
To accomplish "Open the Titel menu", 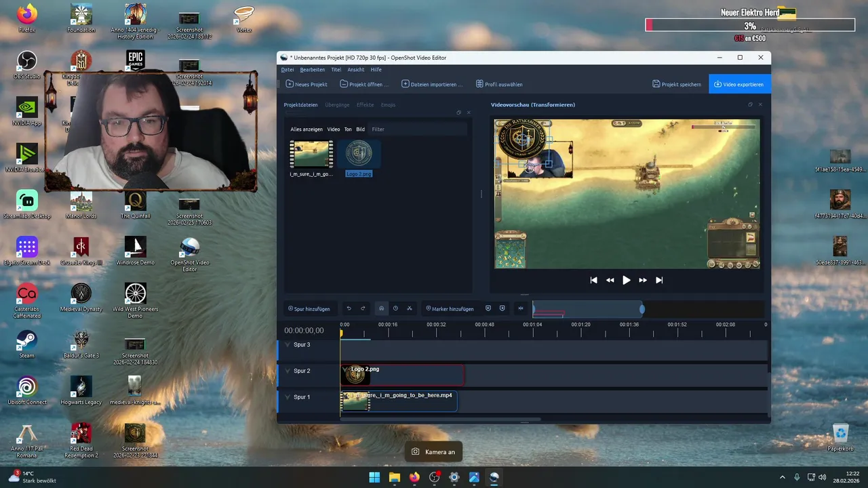I will tap(336, 69).
